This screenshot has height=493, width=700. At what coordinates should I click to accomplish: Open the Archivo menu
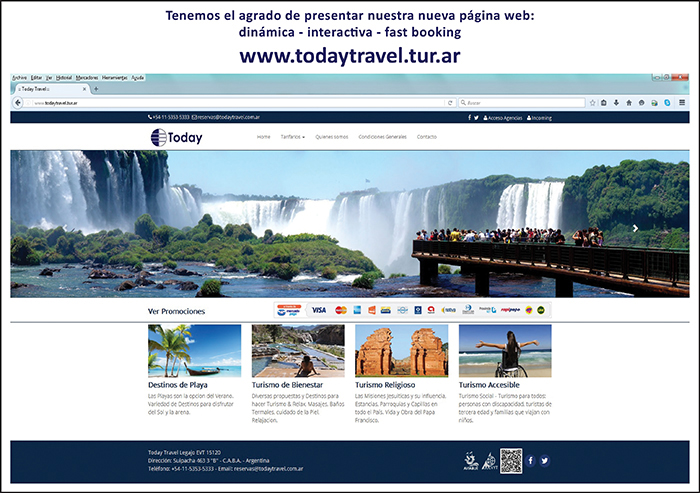click(19, 78)
